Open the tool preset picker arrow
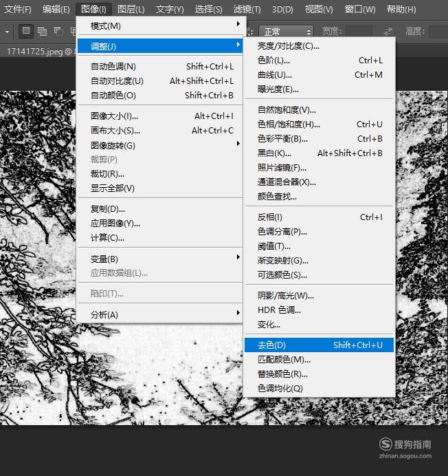Image resolution: width=448 pixels, height=476 pixels. tap(7, 32)
